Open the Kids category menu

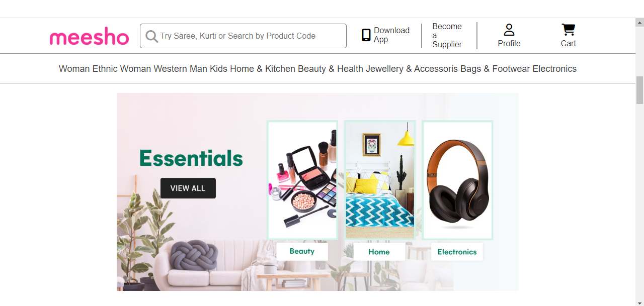click(219, 69)
